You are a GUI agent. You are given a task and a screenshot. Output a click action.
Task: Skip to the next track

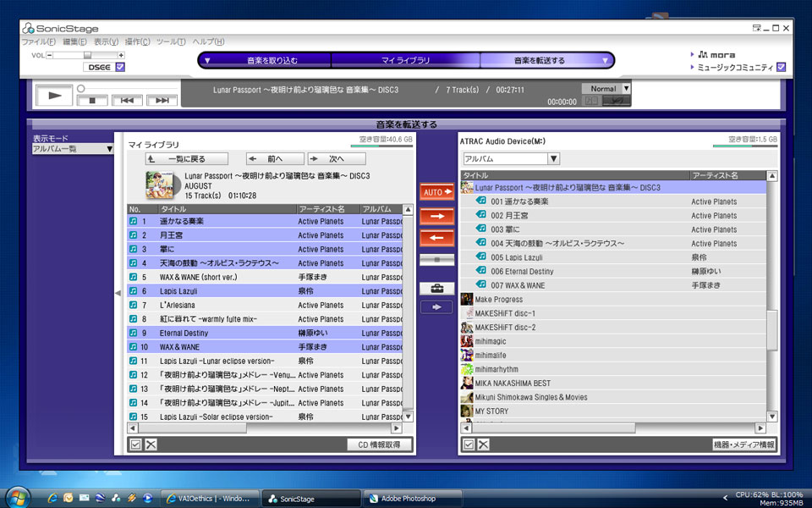click(162, 101)
